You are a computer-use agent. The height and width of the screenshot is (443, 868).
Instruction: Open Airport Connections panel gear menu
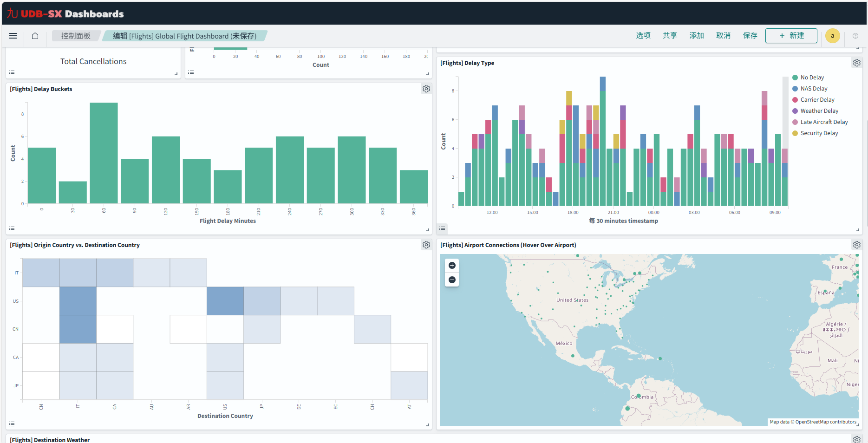856,245
